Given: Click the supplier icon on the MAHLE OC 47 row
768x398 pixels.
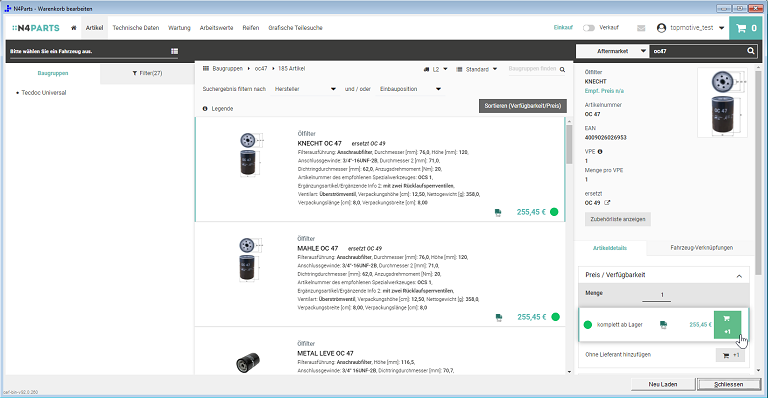Looking at the screenshot, I should click(x=499, y=318).
